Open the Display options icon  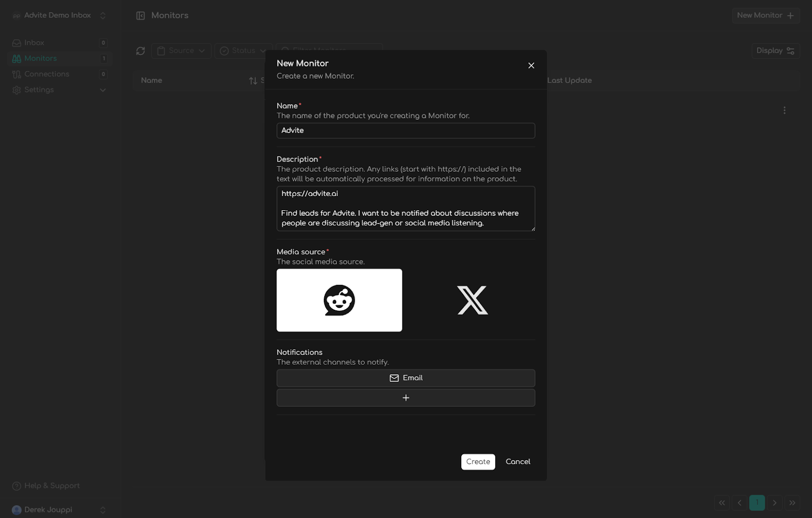pyautogui.click(x=790, y=51)
